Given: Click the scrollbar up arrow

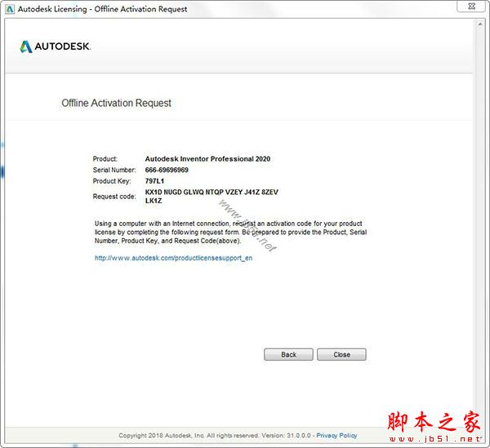Looking at the screenshot, I should [480, 24].
